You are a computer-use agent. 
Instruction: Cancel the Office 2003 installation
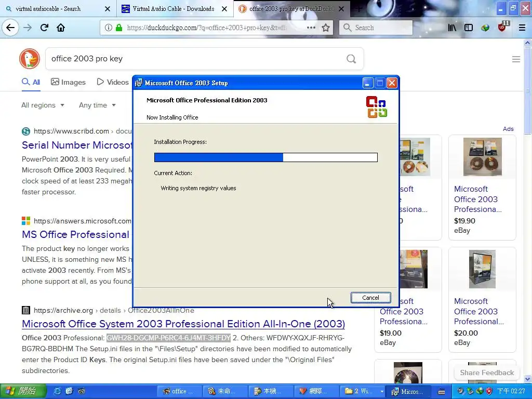370,298
